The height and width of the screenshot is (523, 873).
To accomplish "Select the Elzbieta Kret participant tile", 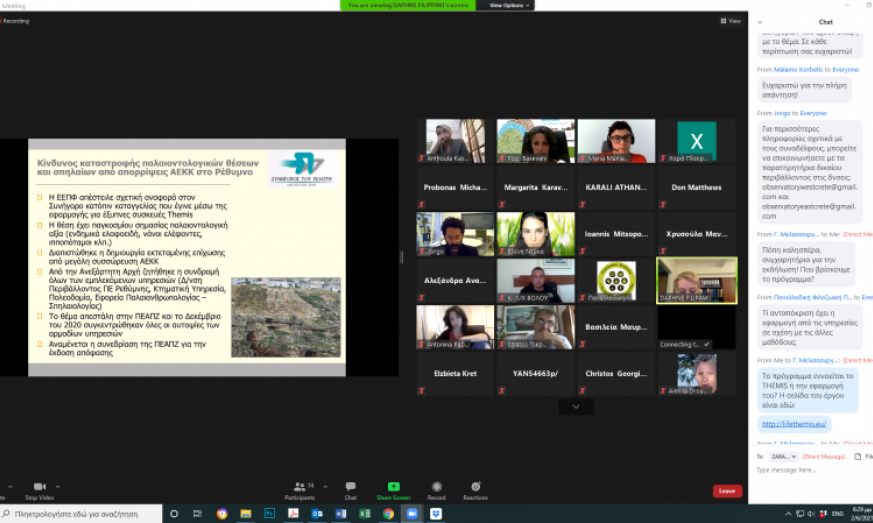I will 455,373.
